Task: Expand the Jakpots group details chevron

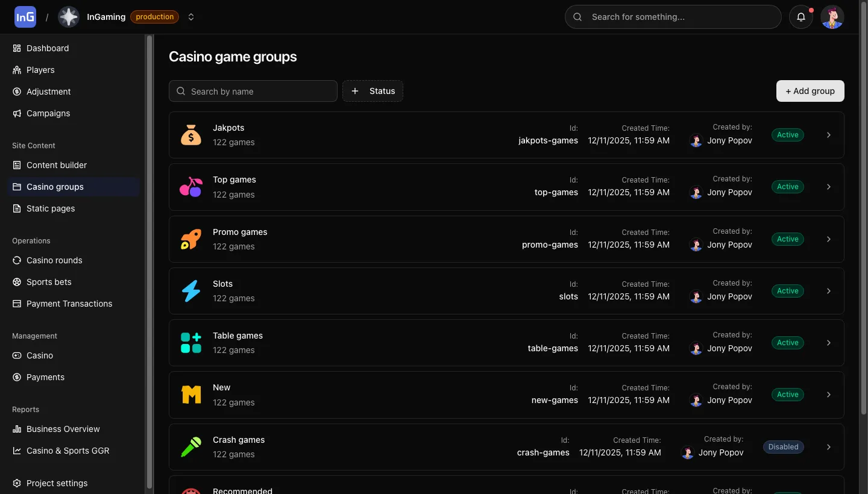Action: [828, 135]
